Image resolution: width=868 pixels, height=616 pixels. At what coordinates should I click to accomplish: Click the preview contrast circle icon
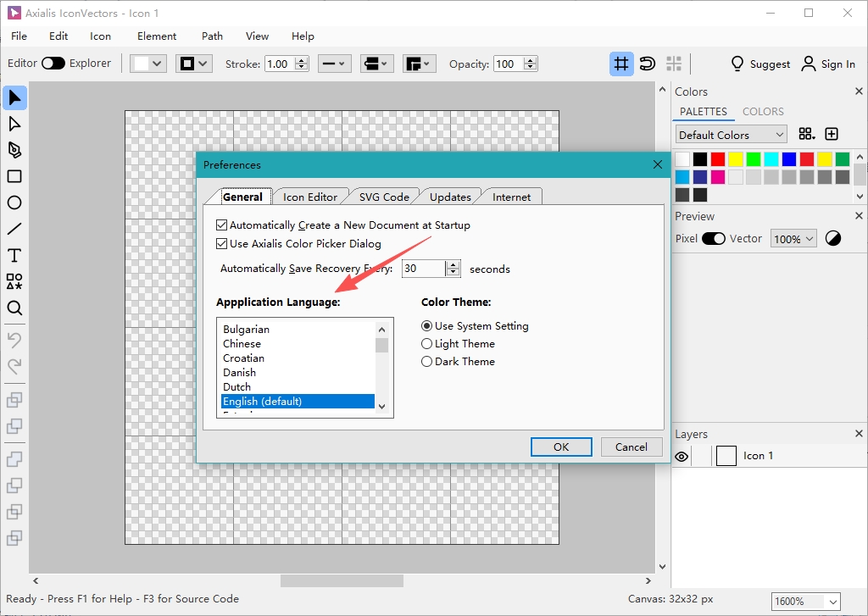point(833,239)
